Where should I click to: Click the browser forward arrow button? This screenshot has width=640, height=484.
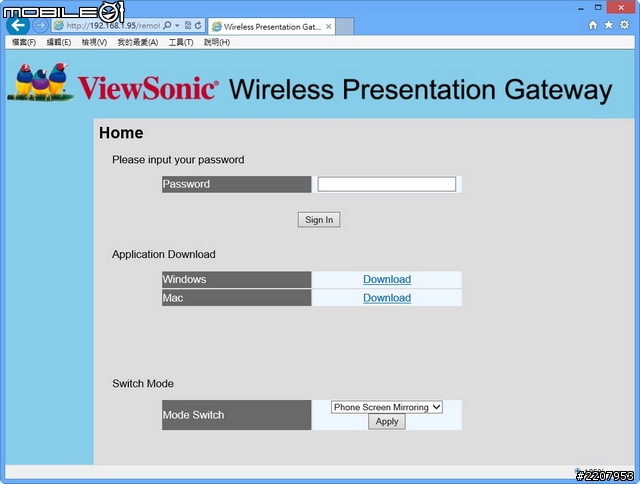pos(40,26)
